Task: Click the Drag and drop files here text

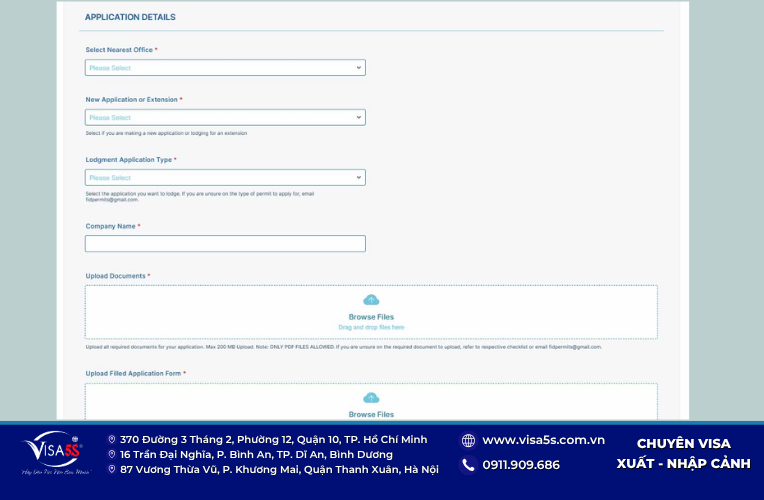Action: pos(371,327)
